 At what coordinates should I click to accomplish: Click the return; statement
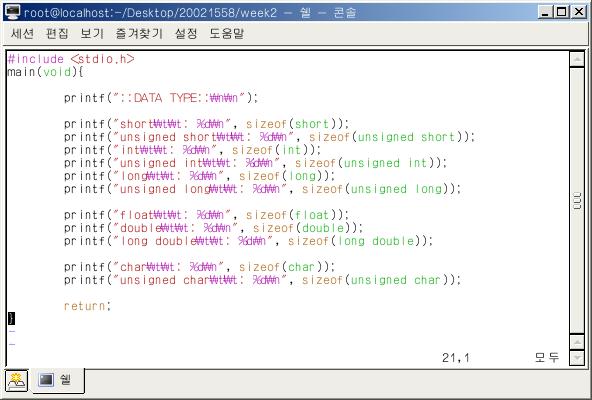click(87, 306)
